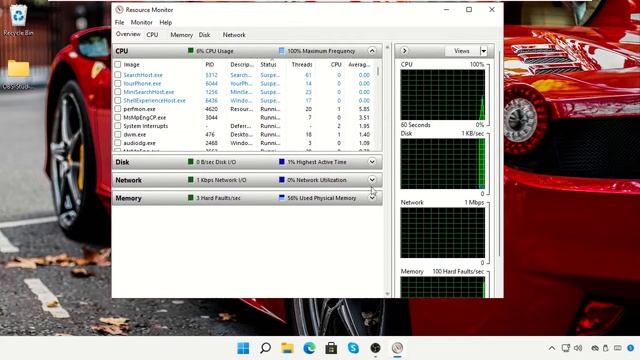Select the Recycle Bin desktop icon
This screenshot has width=640, height=360.
18,20
